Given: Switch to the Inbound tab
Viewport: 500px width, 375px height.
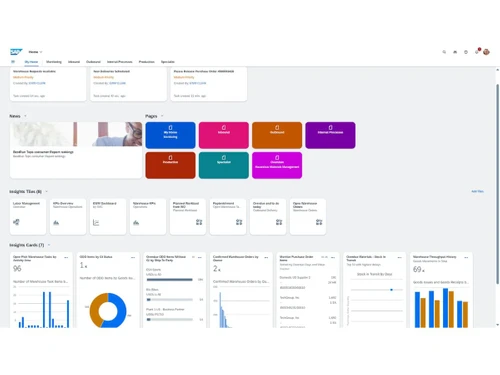Looking at the screenshot, I should click(74, 62).
